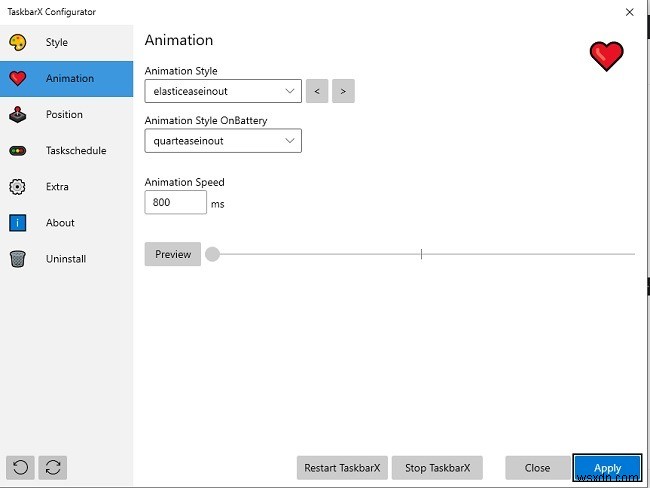The height and width of the screenshot is (488, 650).
Task: Click the trash can Uninstall icon
Action: [x=18, y=259]
